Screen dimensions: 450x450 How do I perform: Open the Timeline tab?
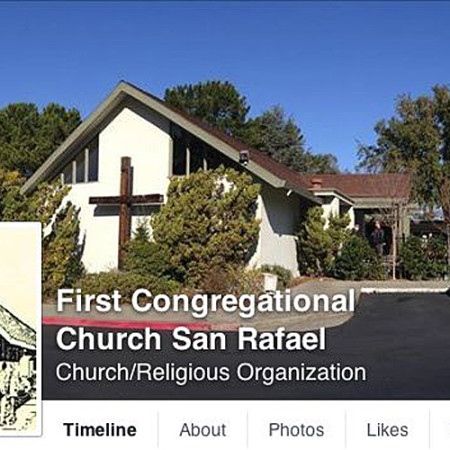(x=100, y=430)
